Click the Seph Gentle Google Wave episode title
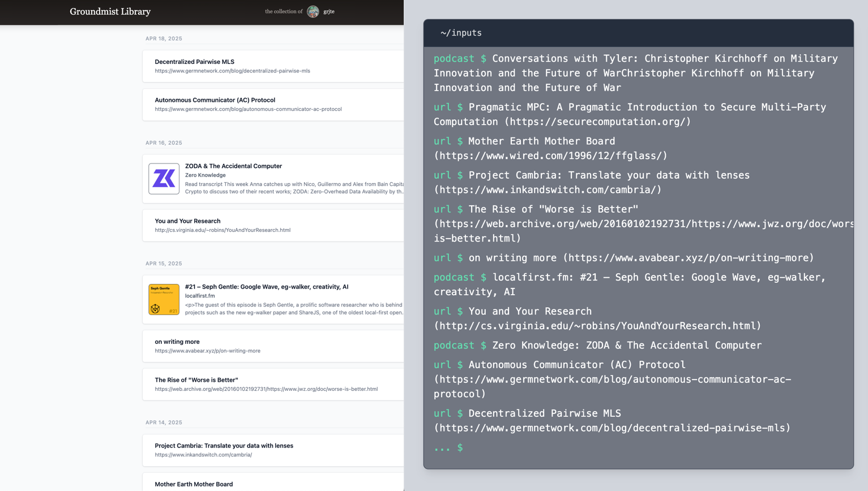 click(266, 287)
